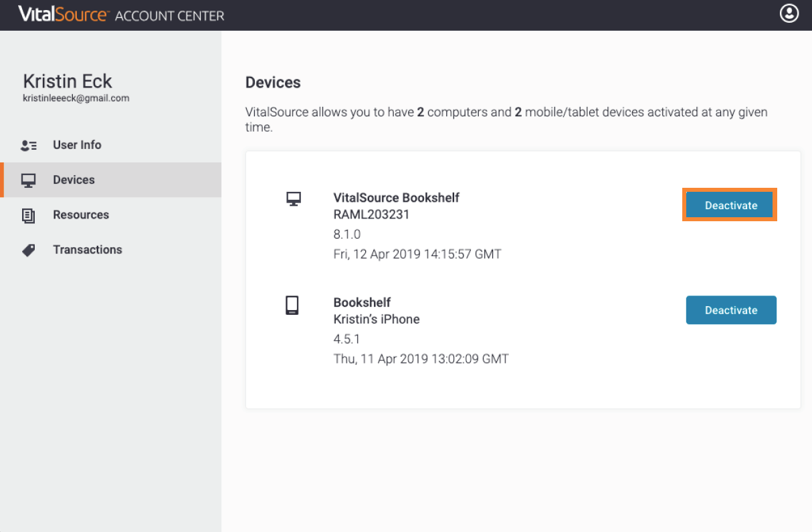This screenshot has width=812, height=532.
Task: Click the ACCOUNT CENTER title text
Action: 170,15
